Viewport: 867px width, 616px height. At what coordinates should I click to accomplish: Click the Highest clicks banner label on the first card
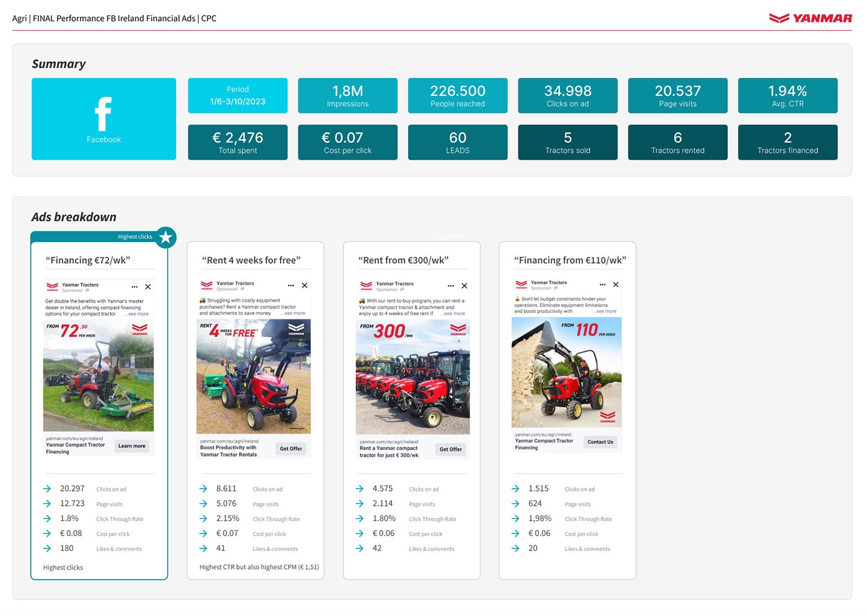tap(135, 236)
